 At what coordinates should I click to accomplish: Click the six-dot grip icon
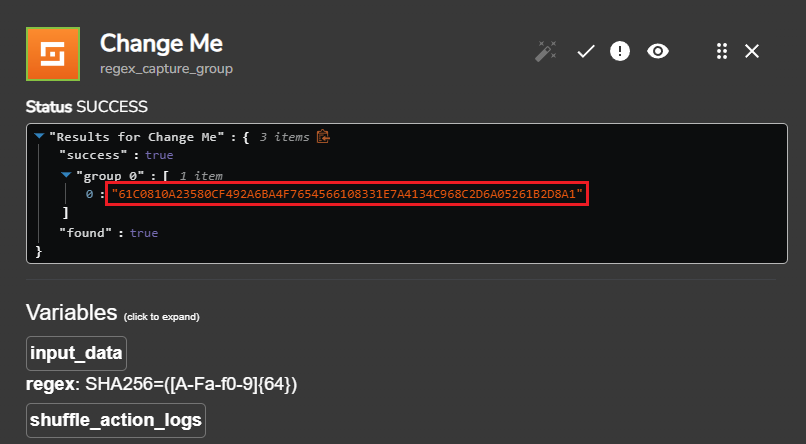722,51
